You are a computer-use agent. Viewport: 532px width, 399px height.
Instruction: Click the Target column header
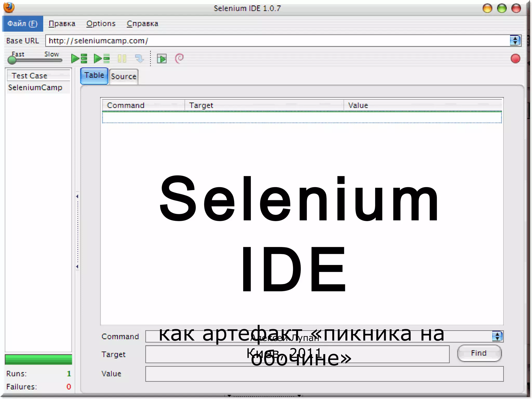coord(264,105)
